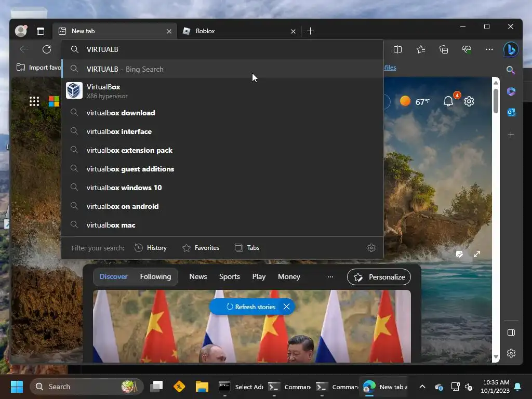Switch to the New tab browser tab
This screenshot has height=399, width=532.
pos(115,31)
